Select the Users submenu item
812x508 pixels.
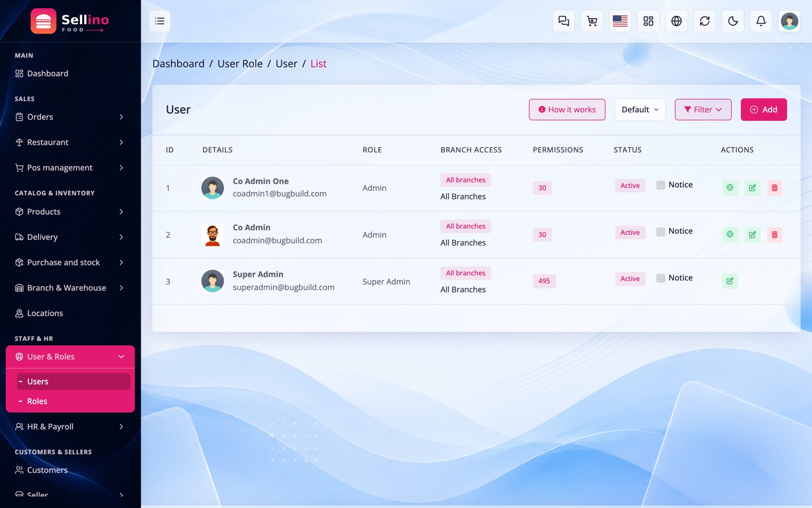(x=73, y=382)
